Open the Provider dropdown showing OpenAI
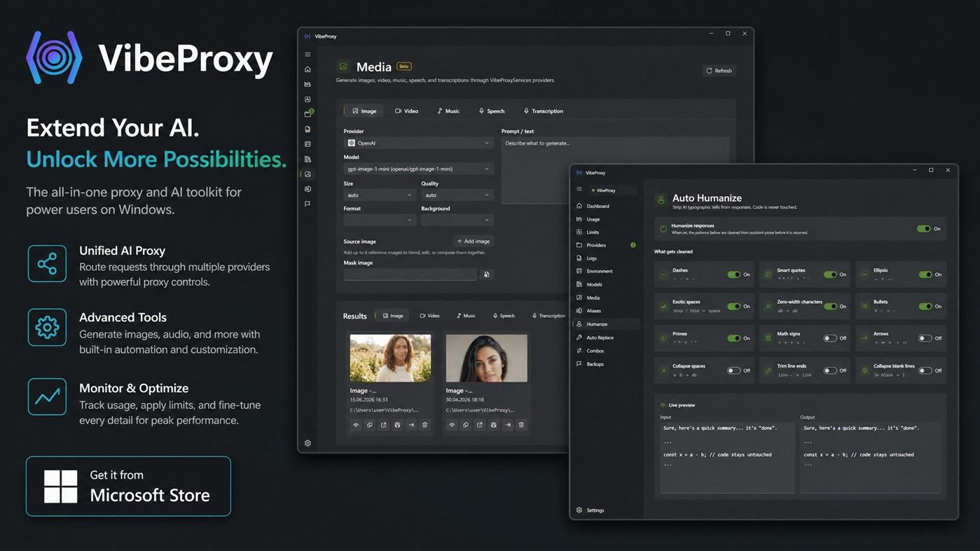Image resolution: width=980 pixels, height=551 pixels. tap(418, 143)
